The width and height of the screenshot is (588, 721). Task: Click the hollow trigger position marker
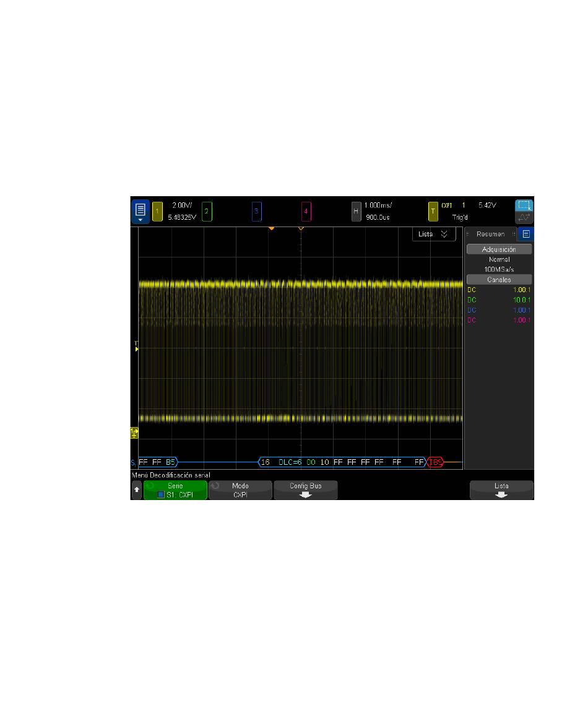pos(301,228)
